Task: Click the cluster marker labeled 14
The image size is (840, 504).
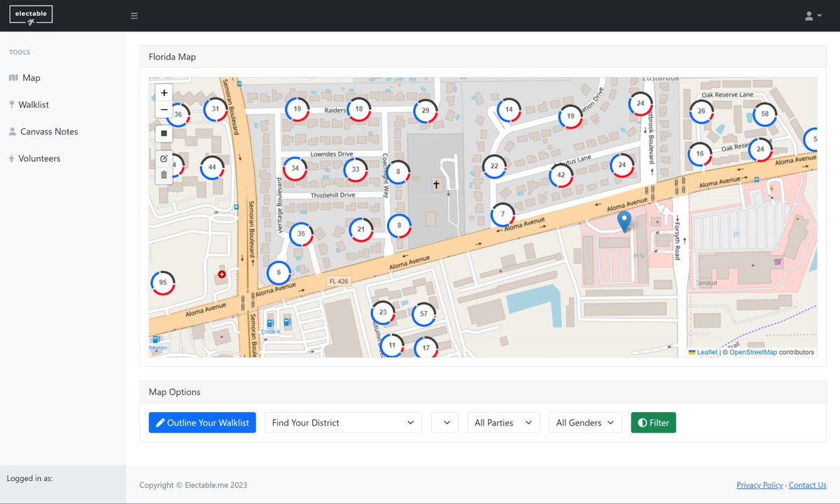Action: 509,110
